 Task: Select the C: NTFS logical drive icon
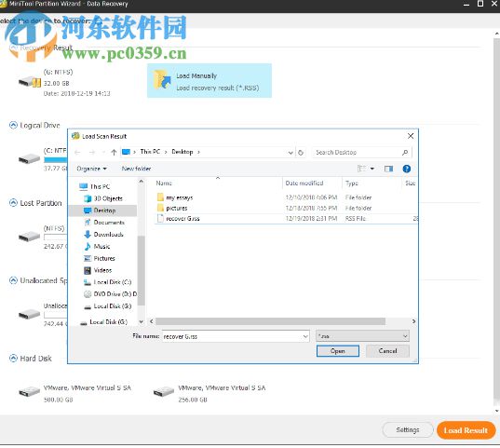pos(30,158)
